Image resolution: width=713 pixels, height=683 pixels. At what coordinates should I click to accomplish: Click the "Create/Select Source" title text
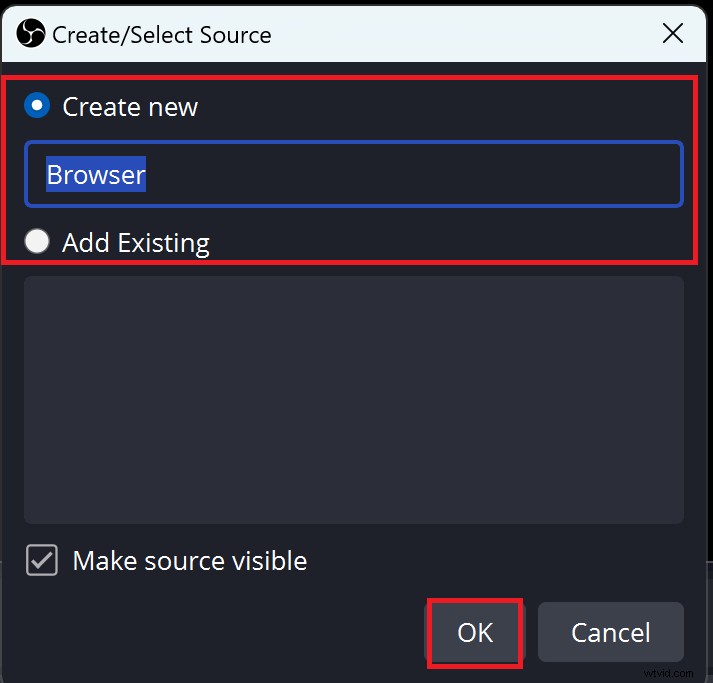click(x=161, y=34)
